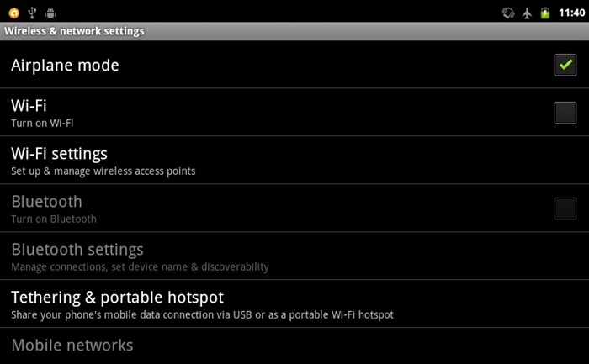The width and height of the screenshot is (589, 364).
Task: Tap the Android debugging bug icon
Action: click(50, 13)
